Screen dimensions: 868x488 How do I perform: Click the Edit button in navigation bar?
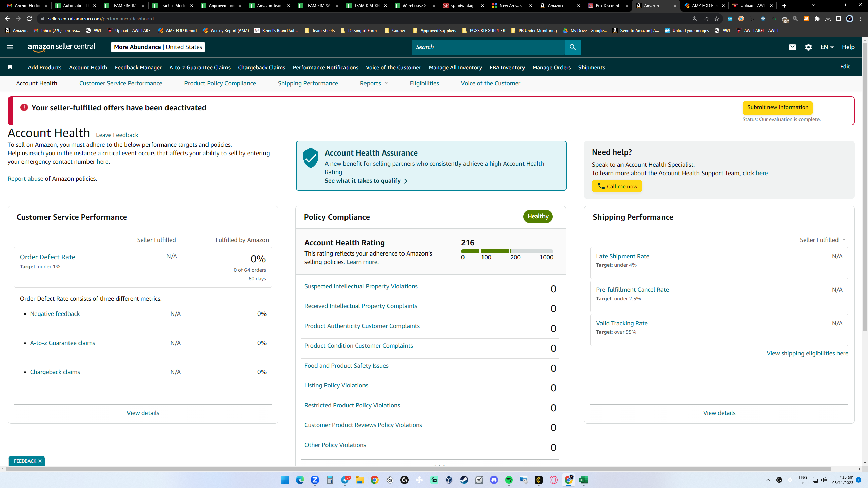tap(845, 67)
